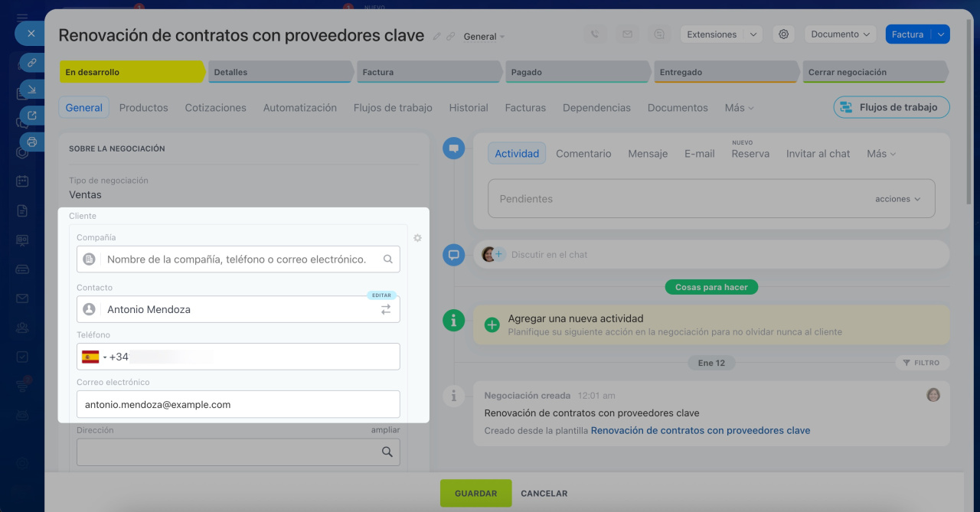The width and height of the screenshot is (980, 512).
Task: Select the Spain flag country code selector
Action: pyautogui.click(x=91, y=357)
